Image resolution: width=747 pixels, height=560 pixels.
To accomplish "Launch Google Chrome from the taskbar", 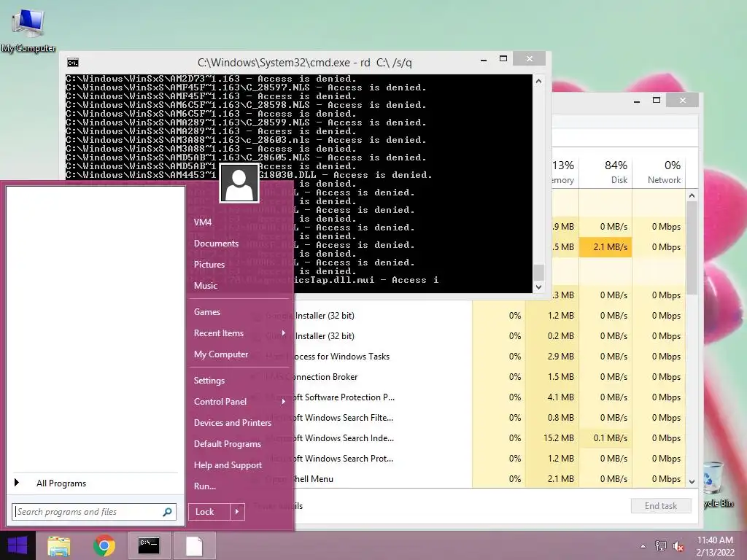I will click(x=104, y=545).
